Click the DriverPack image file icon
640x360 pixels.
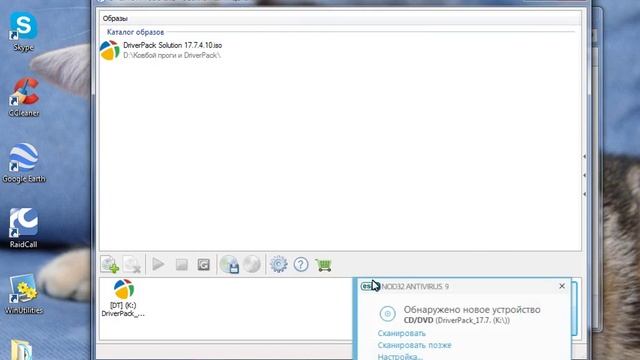109,50
